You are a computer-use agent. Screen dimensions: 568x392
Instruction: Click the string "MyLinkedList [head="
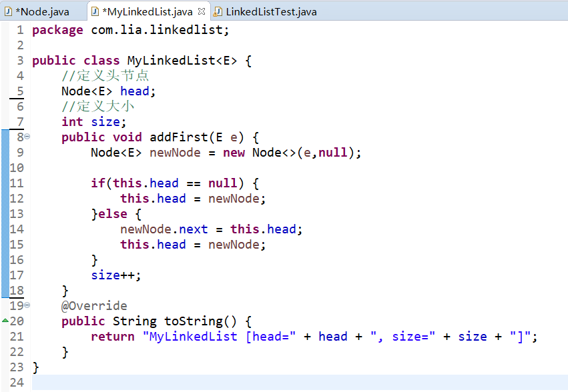(x=219, y=337)
